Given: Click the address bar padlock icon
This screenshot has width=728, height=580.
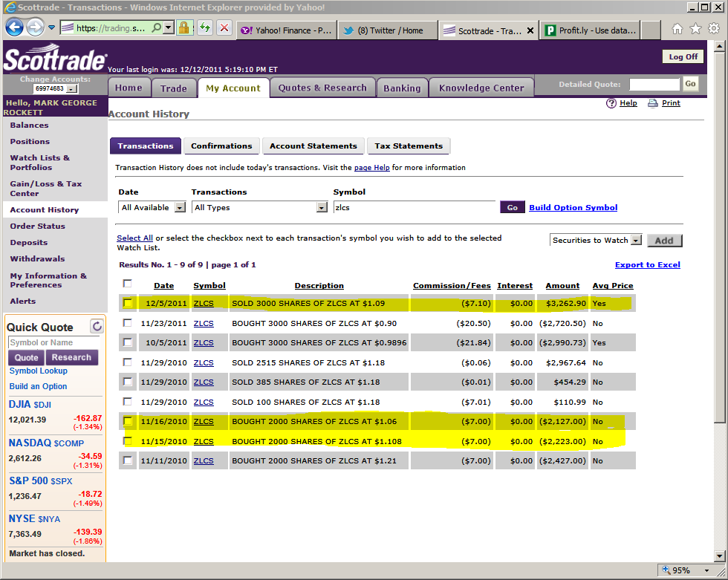Looking at the screenshot, I should [183, 27].
